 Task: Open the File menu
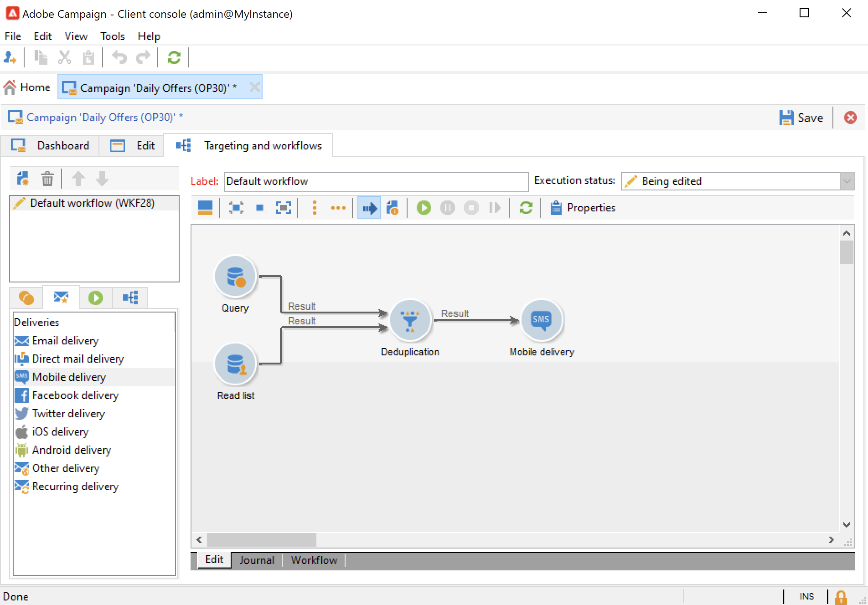click(x=13, y=36)
